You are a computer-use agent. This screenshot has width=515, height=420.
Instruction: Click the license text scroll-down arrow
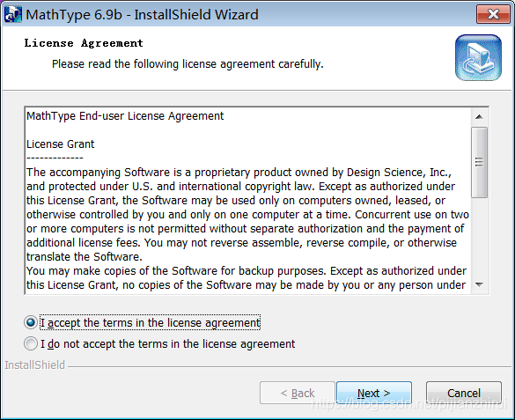(x=479, y=284)
